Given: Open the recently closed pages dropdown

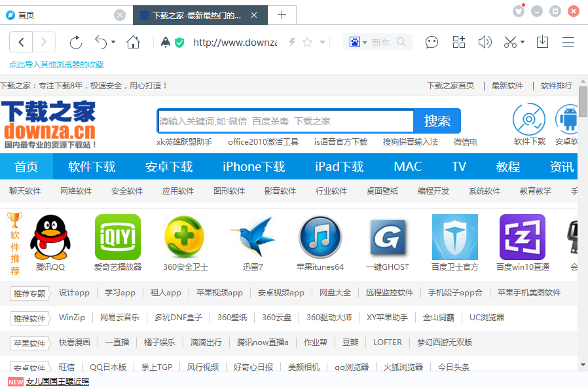Looking at the screenshot, I should click(113, 42).
